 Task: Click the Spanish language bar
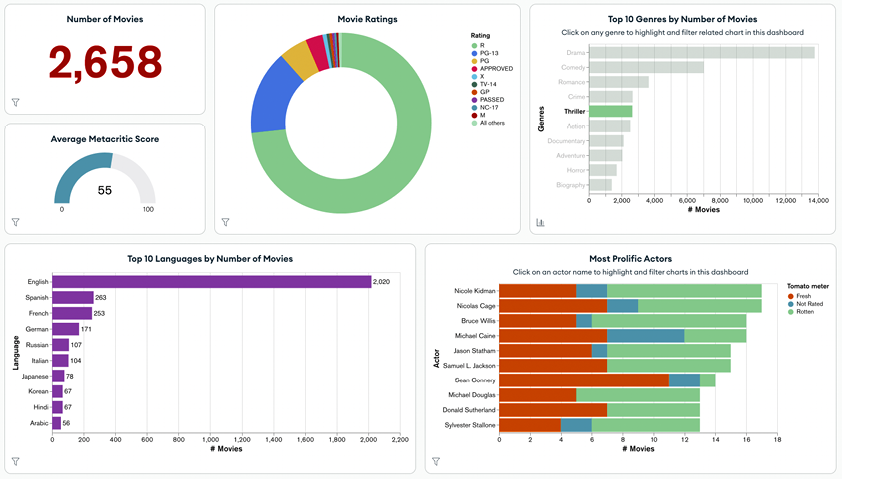coord(73,297)
